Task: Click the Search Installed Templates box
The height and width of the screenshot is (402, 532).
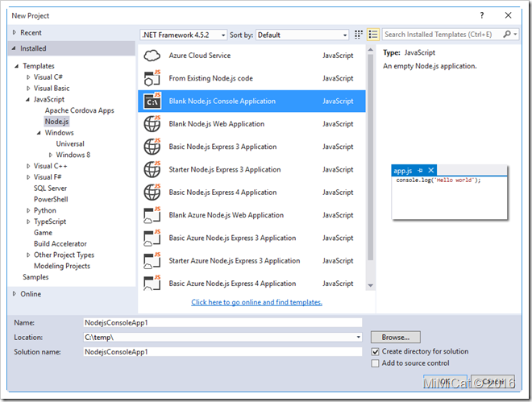Action: [442, 34]
